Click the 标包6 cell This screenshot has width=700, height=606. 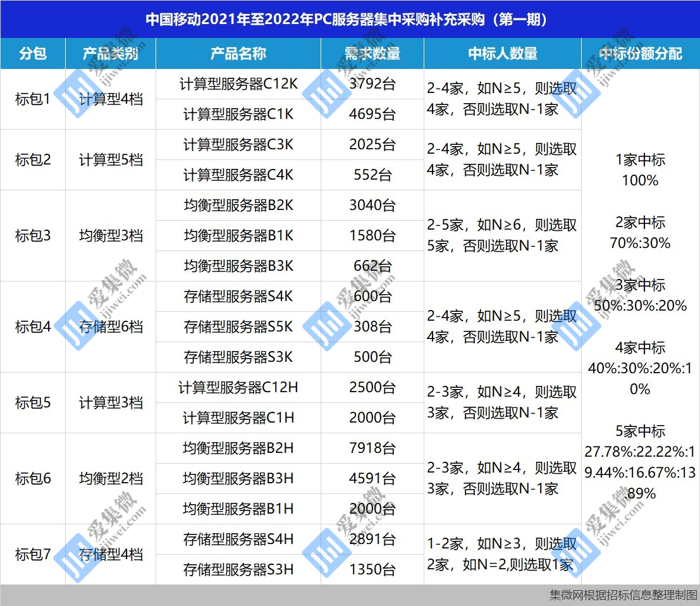[x=33, y=478]
